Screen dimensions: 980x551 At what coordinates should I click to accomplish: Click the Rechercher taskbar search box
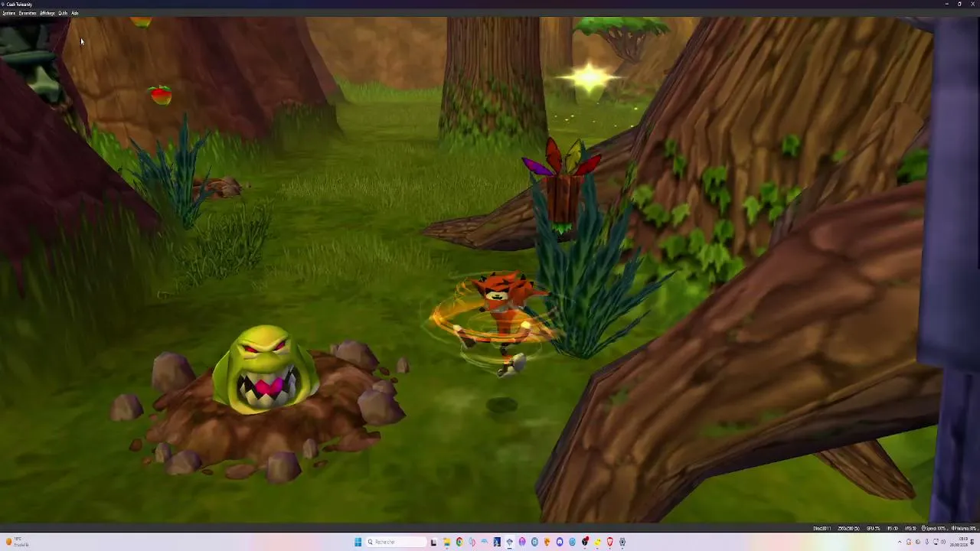396,542
